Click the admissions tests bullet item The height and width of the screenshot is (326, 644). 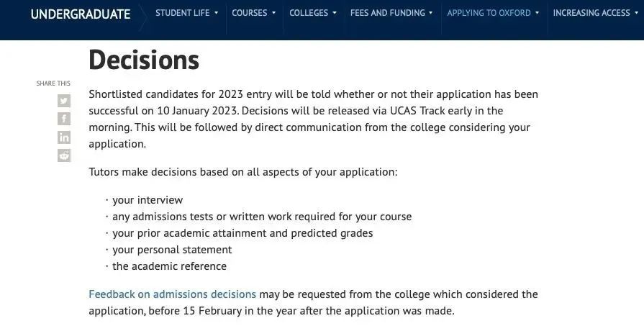click(262, 217)
